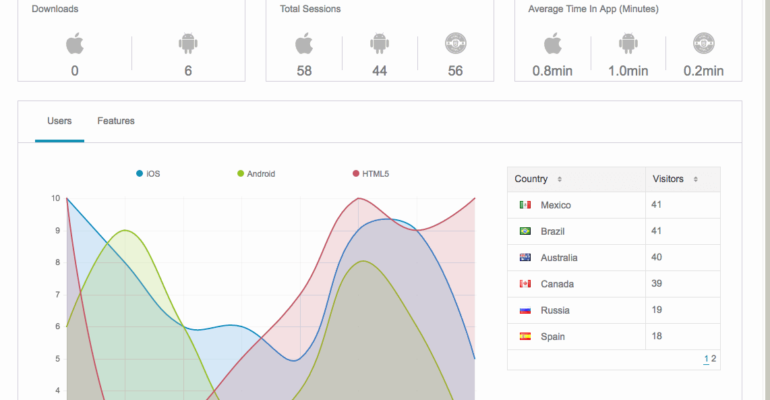The width and height of the screenshot is (770, 400).
Task: Click the Apple icon under Total Sessions
Action: click(304, 44)
